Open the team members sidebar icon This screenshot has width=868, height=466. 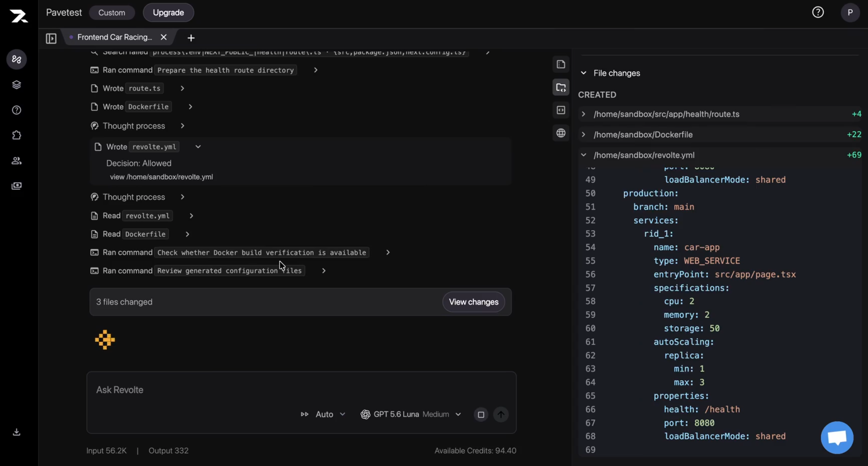pos(17,161)
